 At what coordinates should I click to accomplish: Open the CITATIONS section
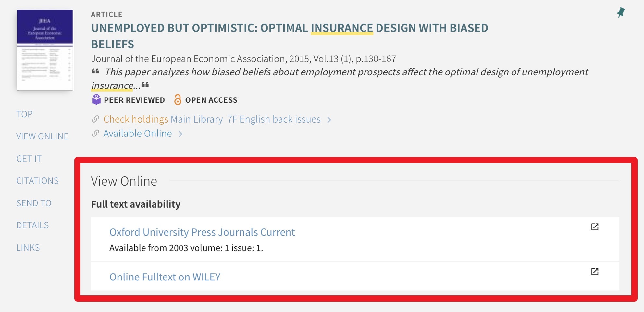click(x=37, y=181)
